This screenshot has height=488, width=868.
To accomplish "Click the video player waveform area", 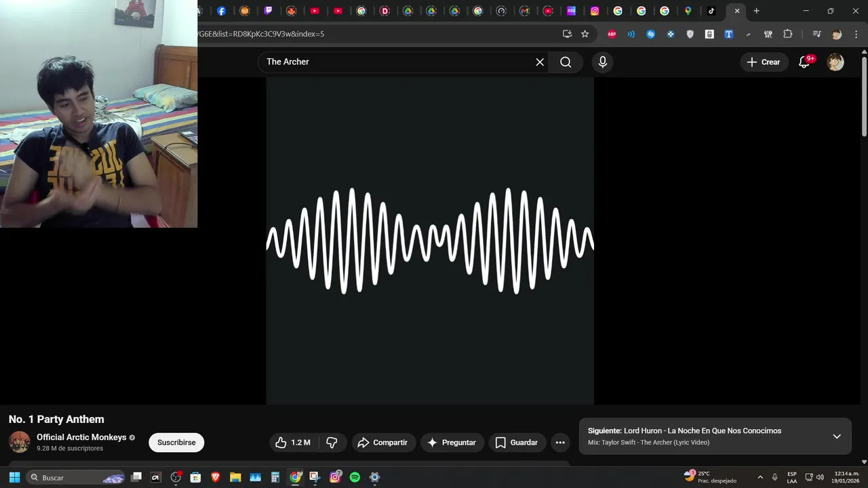I will (430, 241).
